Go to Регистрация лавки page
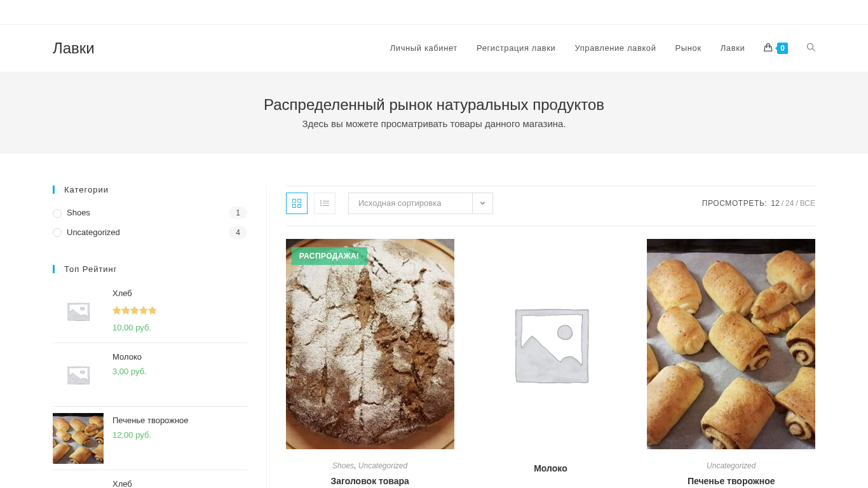Screen dimensions: 868x488 tap(516, 48)
